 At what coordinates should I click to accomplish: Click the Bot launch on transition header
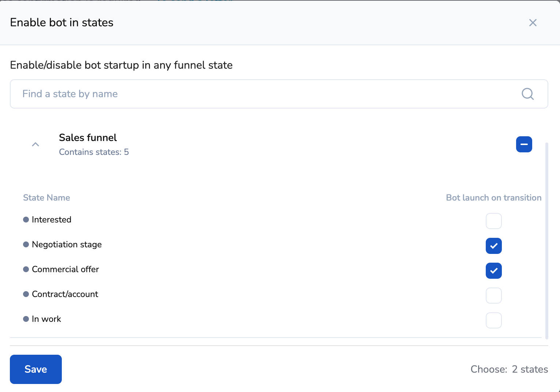(493, 198)
